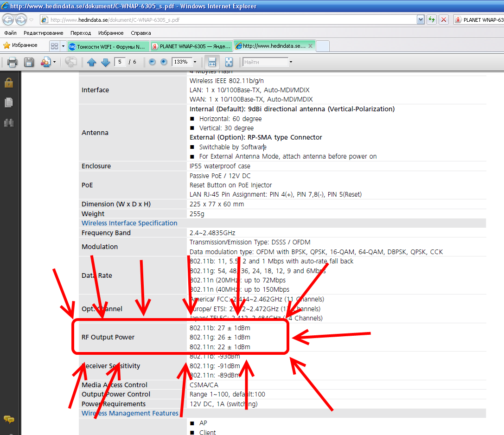Click the 802.11g: 26 ± 1dBm value
The height and width of the screenshot is (435, 504).
tap(220, 337)
